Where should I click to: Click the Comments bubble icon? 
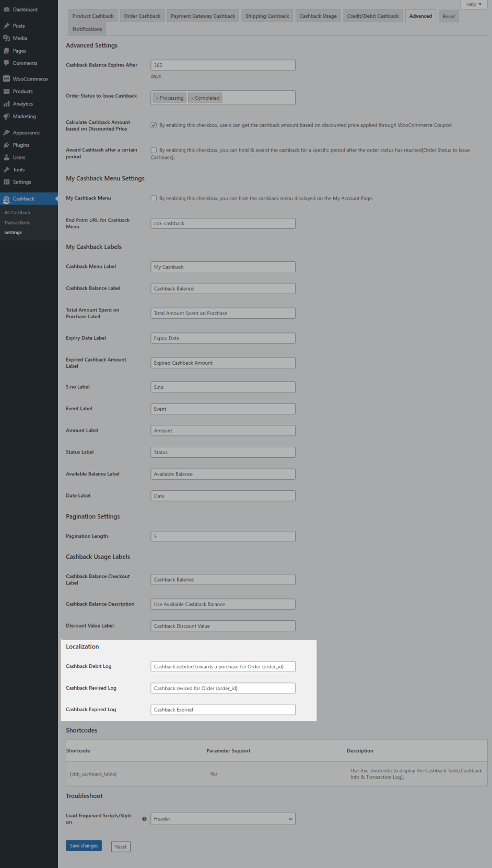7,63
